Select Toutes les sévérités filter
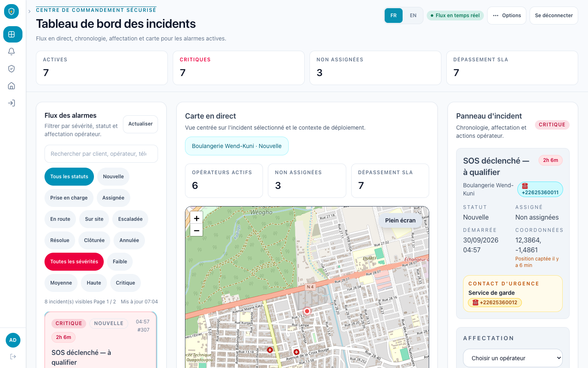This screenshot has height=368, width=588. tap(74, 262)
